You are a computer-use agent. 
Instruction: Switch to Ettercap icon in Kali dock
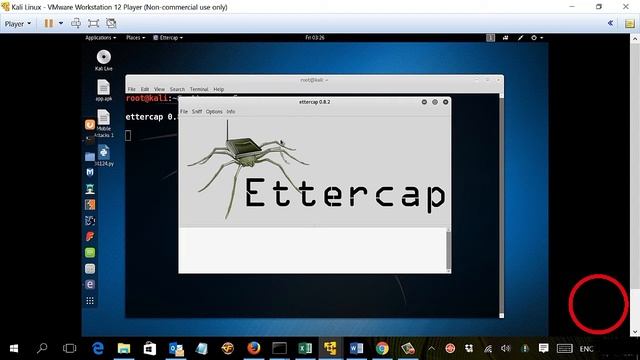pos(90,284)
